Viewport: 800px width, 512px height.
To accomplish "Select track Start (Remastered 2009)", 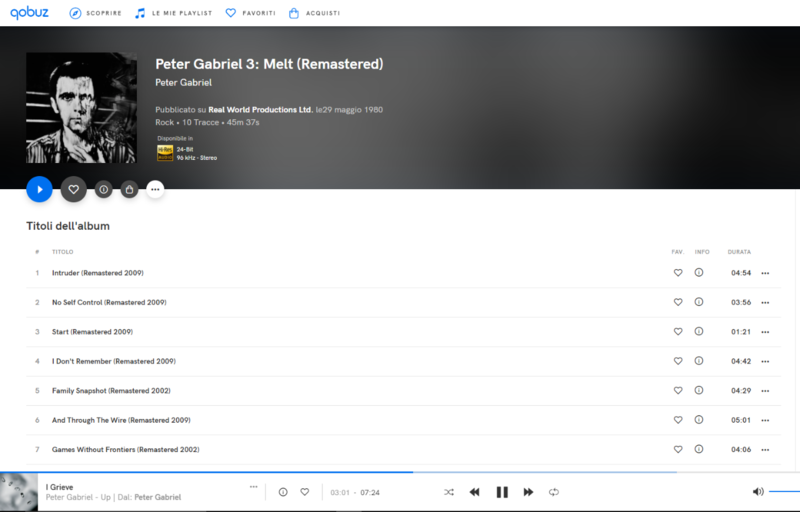I will [92, 332].
